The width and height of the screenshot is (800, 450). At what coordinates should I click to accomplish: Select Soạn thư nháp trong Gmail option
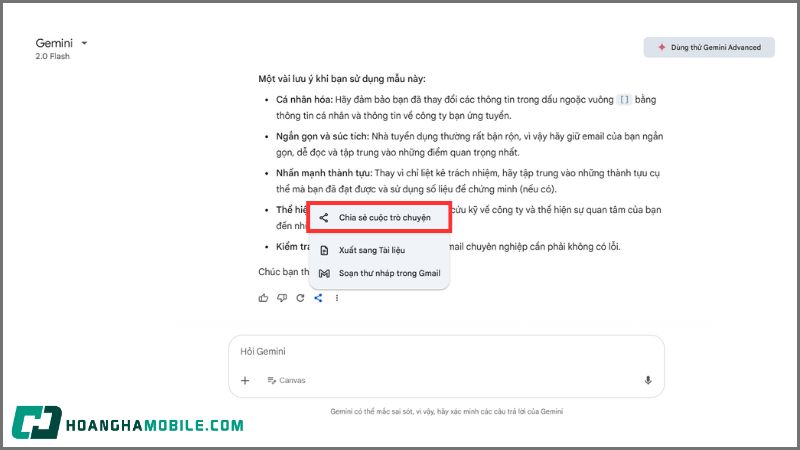[379, 273]
